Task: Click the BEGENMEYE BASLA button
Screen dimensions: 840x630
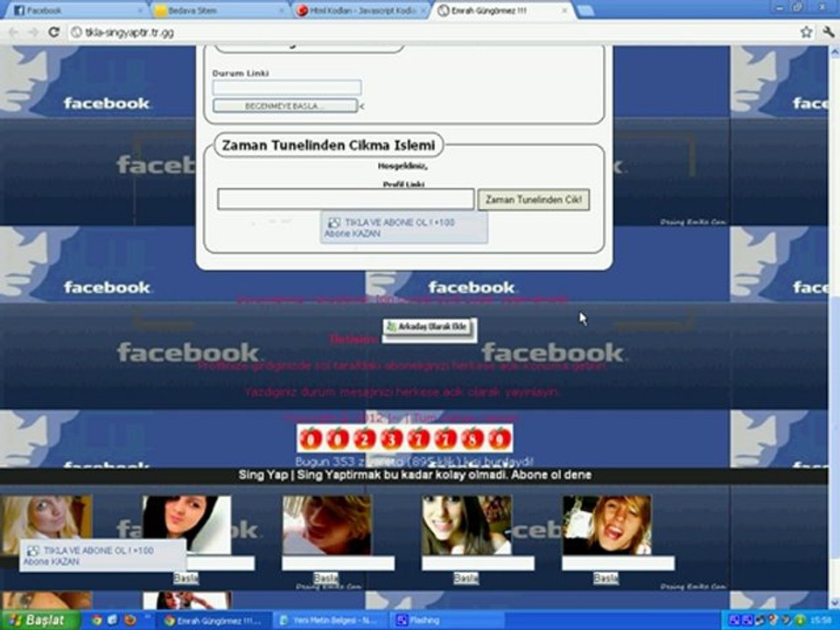Action: tap(285, 106)
